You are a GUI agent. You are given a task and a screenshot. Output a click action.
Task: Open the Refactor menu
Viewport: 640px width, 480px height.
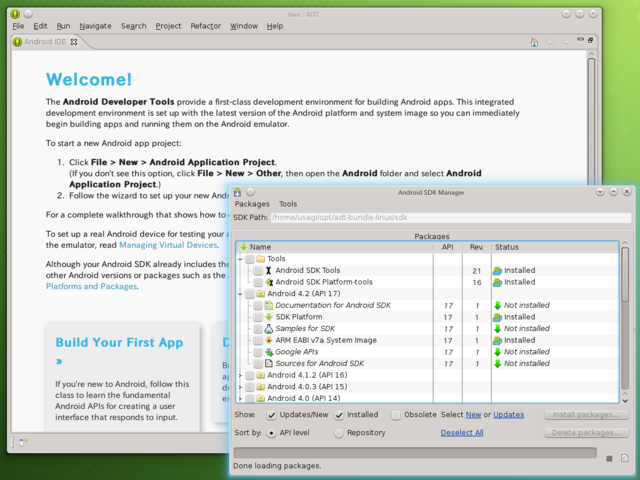point(206,26)
